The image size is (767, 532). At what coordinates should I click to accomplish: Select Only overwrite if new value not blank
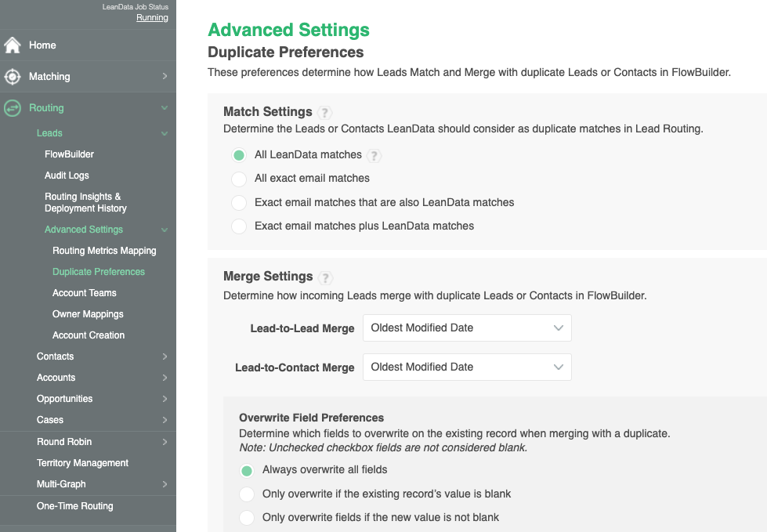pyautogui.click(x=247, y=518)
